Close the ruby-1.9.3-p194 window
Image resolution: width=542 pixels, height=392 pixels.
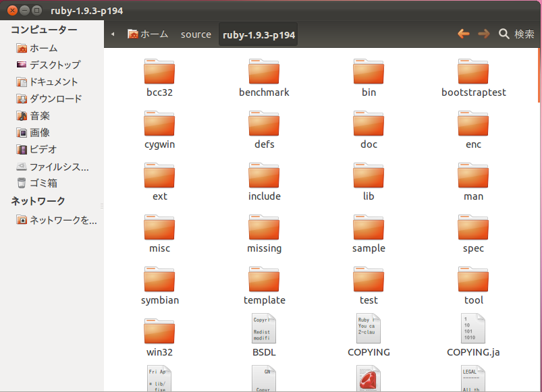12,11
